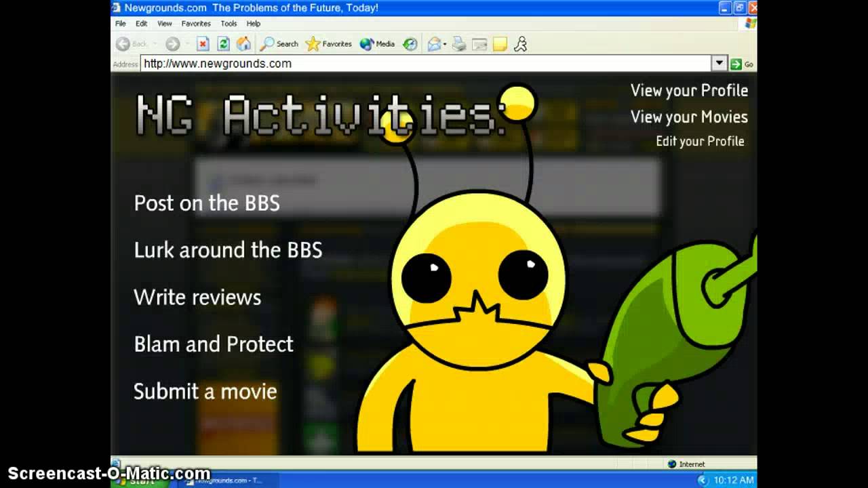Screen dimensions: 868x488
Task: Open the Help menu
Action: [x=253, y=23]
